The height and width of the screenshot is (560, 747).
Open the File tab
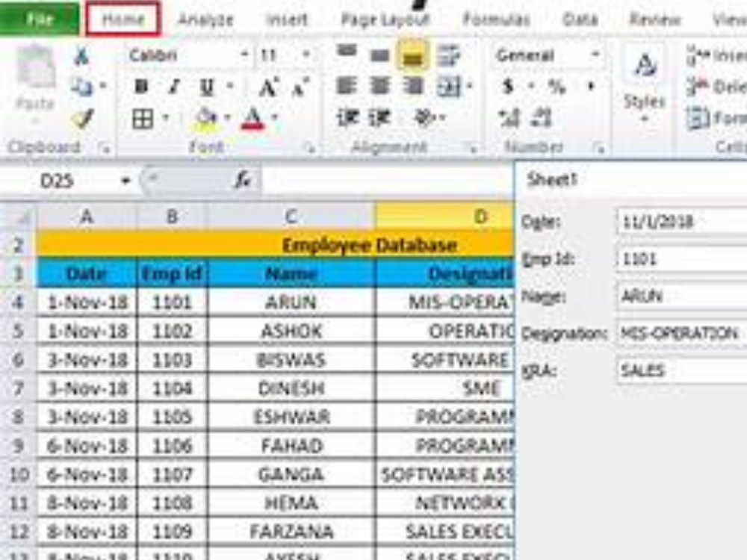[x=39, y=19]
